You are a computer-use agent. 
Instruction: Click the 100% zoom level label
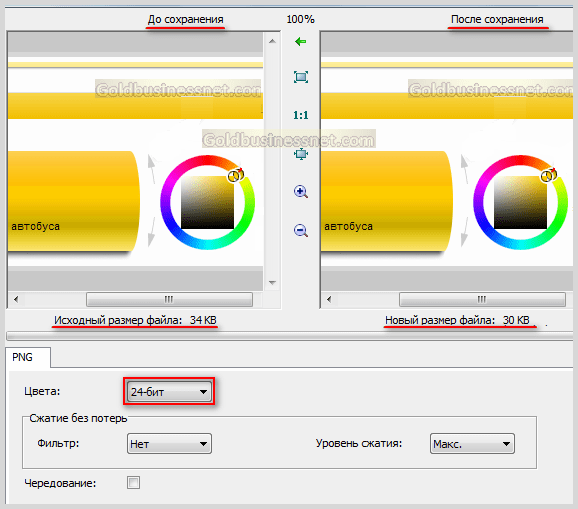(300, 19)
